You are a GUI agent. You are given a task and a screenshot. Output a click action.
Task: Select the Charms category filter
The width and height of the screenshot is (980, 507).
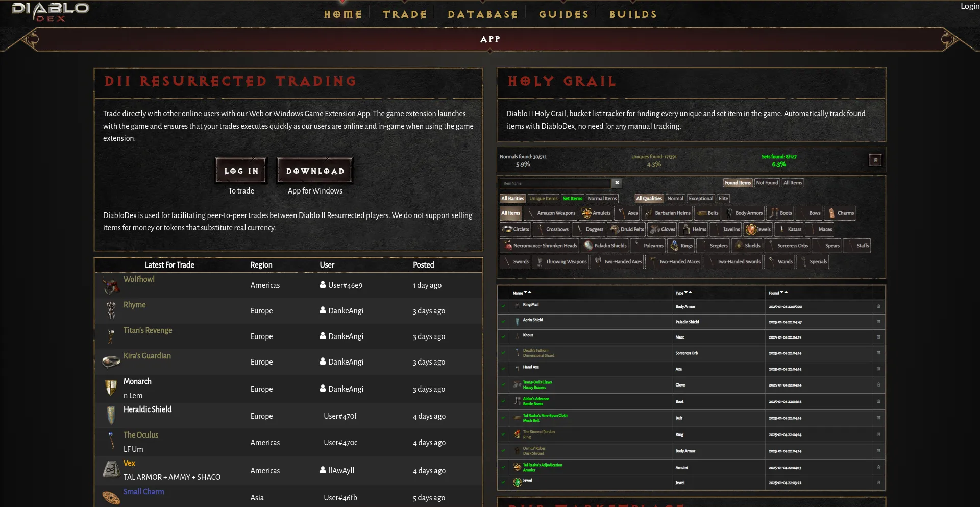840,213
